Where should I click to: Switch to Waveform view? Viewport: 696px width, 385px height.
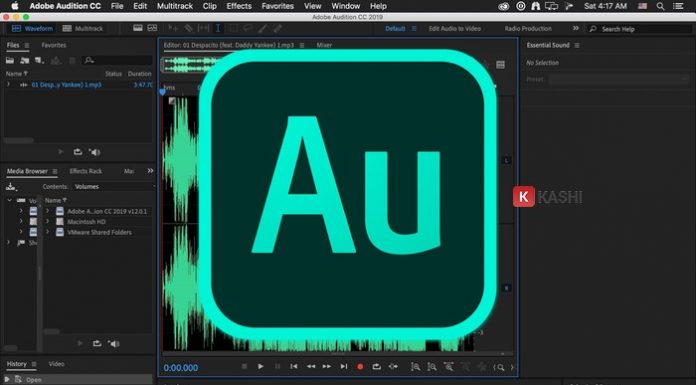(x=32, y=28)
